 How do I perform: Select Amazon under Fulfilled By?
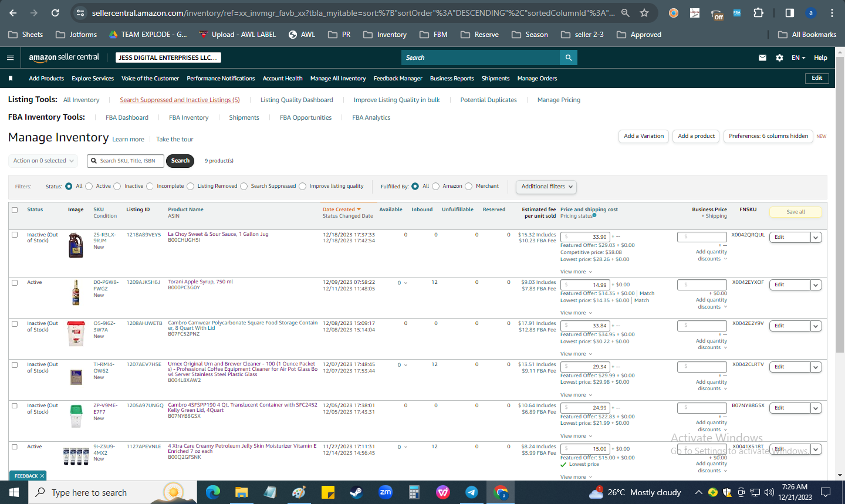point(435,186)
